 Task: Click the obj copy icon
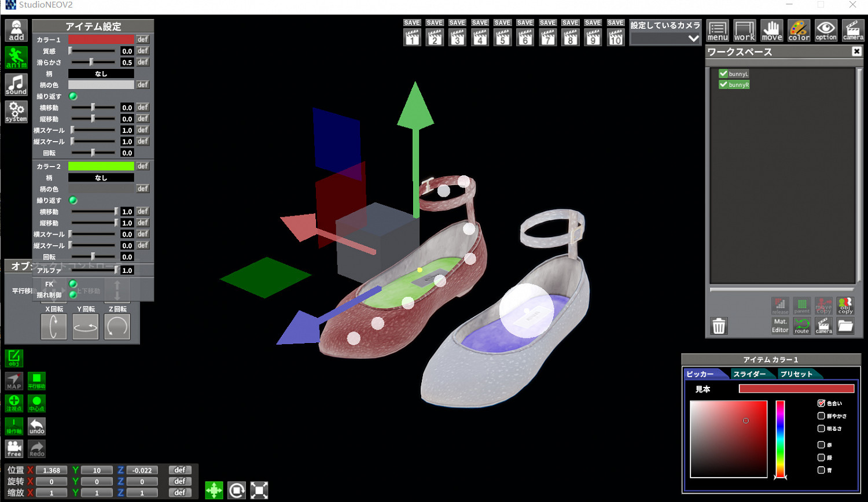coord(845,305)
